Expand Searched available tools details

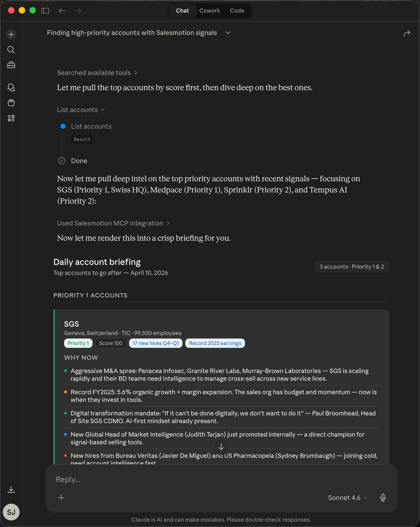[x=97, y=73]
